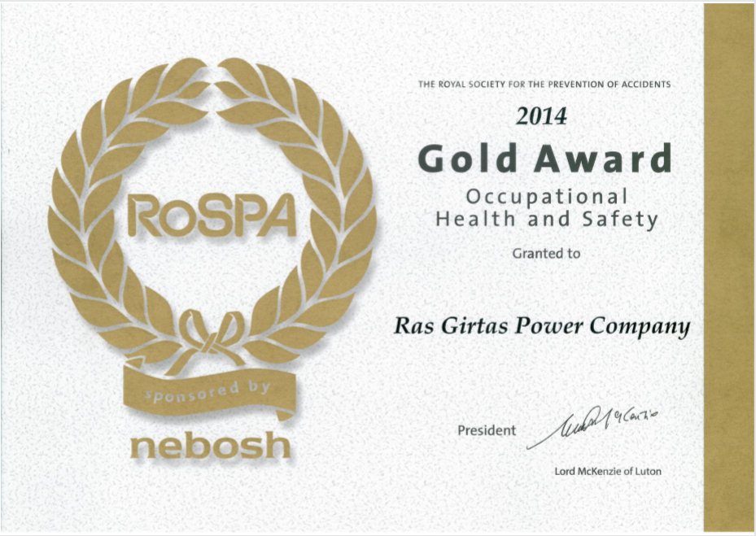This screenshot has height=536, width=756.
Task: Select the word "Occupational"
Action: pos(547,197)
